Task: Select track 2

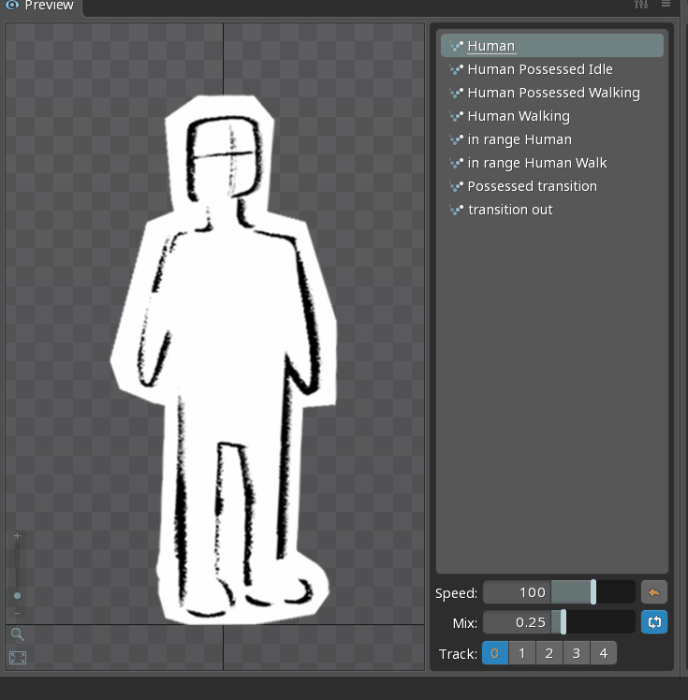Action: (549, 653)
